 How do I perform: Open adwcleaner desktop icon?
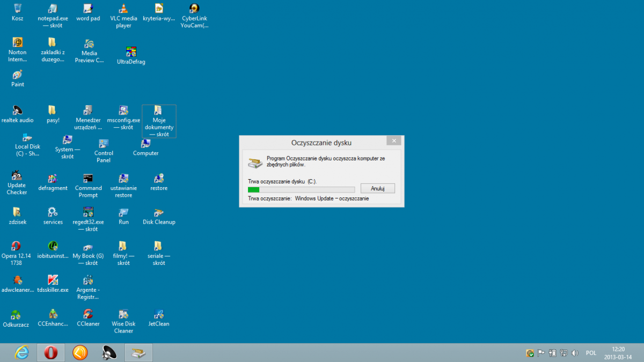pos(17,280)
